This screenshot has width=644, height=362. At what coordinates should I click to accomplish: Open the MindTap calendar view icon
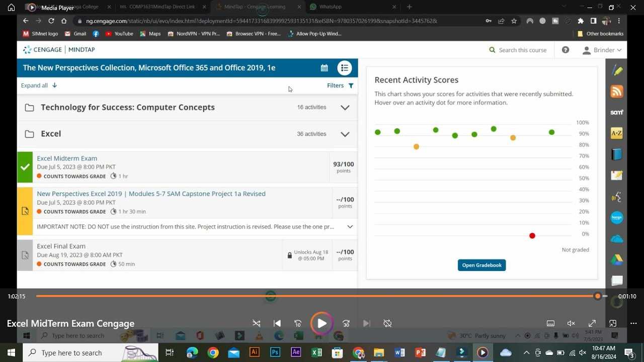coord(325,68)
